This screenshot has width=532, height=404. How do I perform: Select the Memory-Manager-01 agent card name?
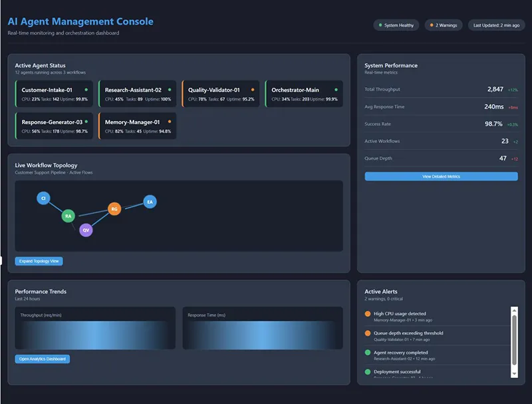132,122
